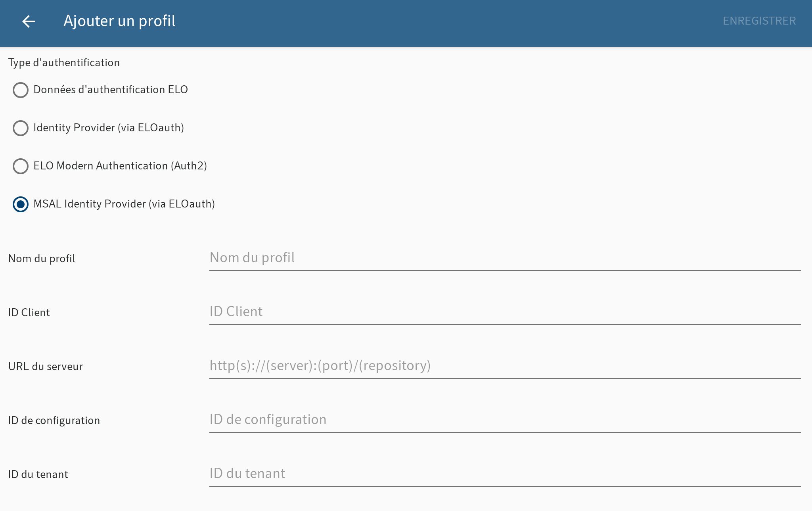Click the 'Ajouter un profil' header title
This screenshot has height=511, width=812.
tap(120, 21)
